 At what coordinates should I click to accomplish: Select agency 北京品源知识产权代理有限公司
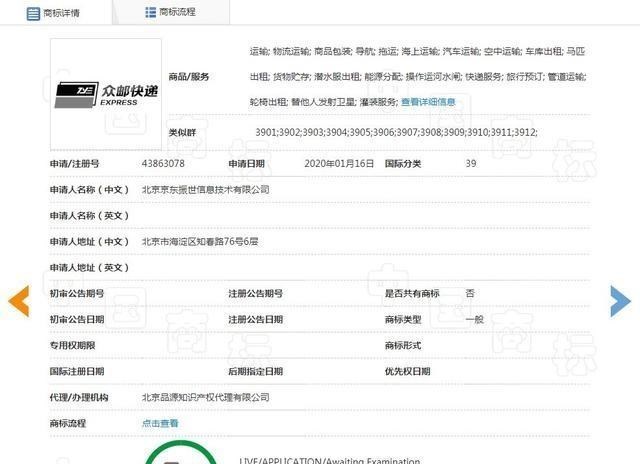coord(205,397)
